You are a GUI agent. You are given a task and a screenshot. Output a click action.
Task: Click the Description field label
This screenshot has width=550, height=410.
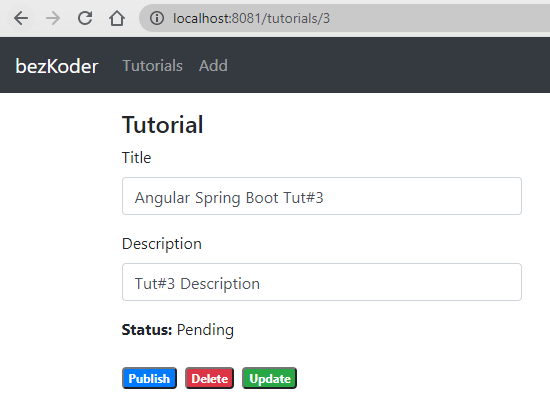coord(162,244)
